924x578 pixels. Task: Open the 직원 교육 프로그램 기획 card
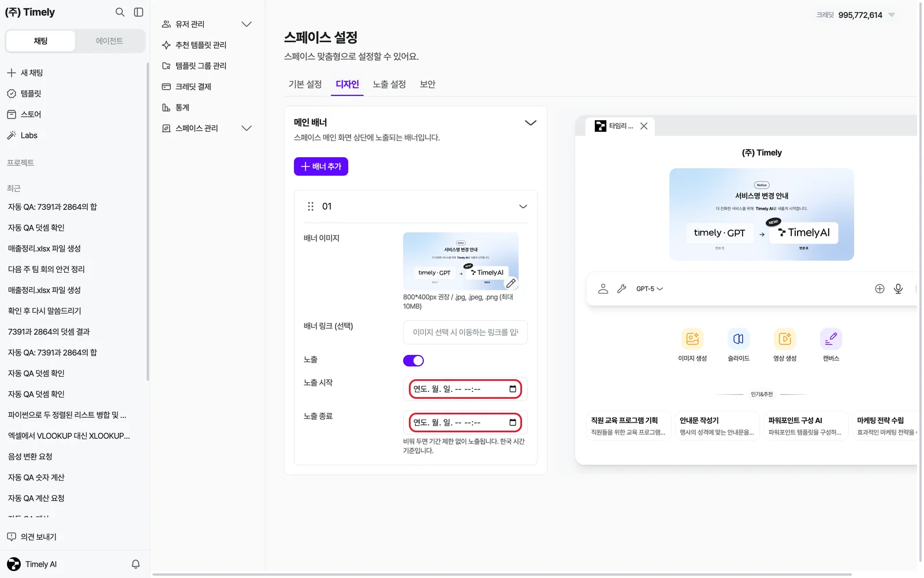tap(628, 427)
